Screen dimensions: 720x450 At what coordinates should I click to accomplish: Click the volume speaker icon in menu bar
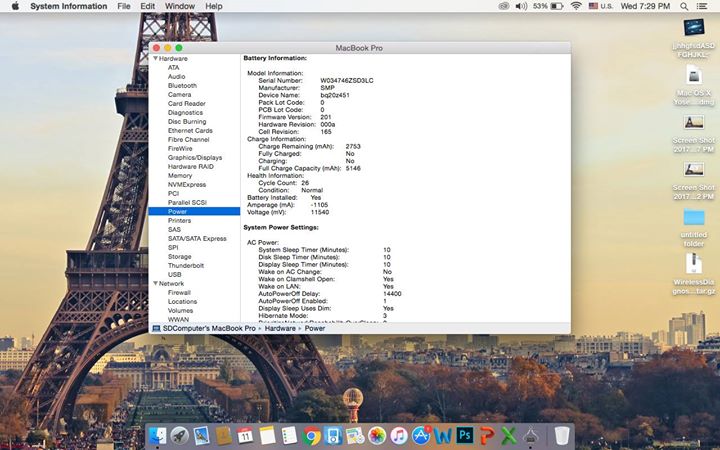point(521,6)
